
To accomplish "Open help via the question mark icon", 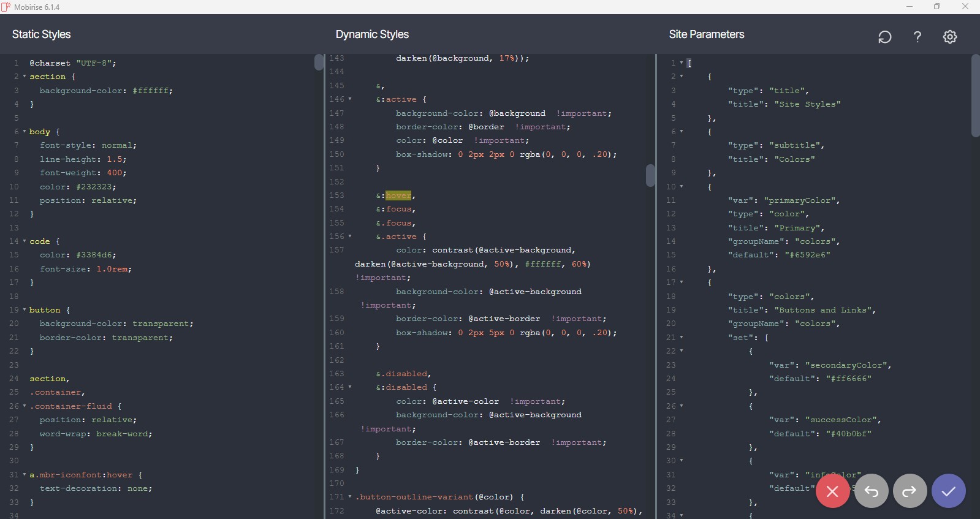I will coord(917,37).
